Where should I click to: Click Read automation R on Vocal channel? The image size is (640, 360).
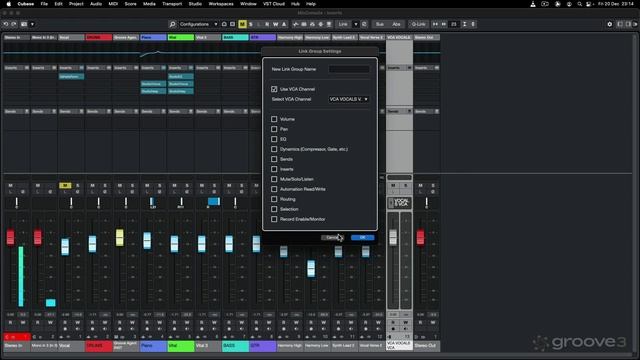[65, 322]
